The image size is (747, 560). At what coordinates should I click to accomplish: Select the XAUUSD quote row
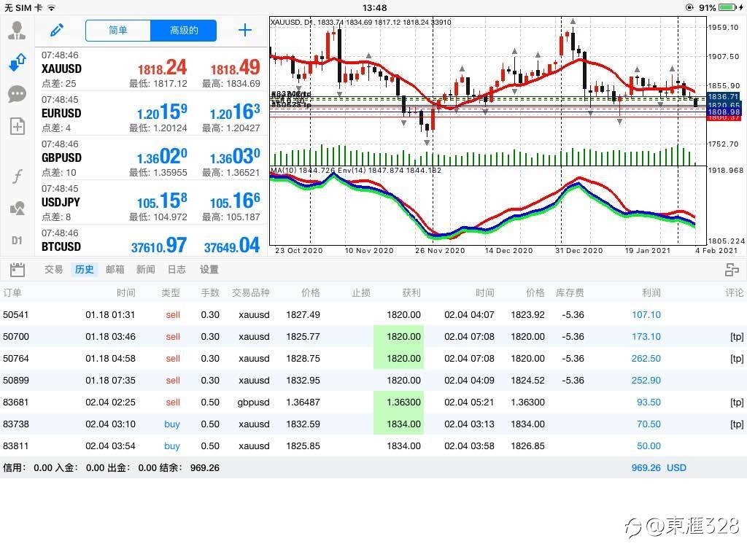pyautogui.click(x=150, y=69)
